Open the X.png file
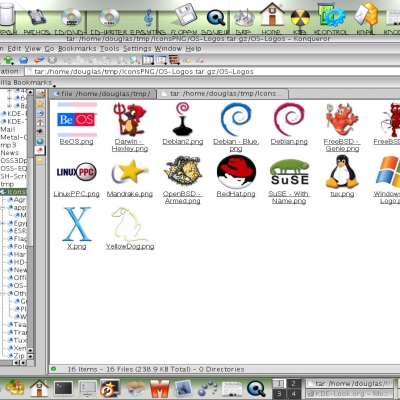 point(77,228)
